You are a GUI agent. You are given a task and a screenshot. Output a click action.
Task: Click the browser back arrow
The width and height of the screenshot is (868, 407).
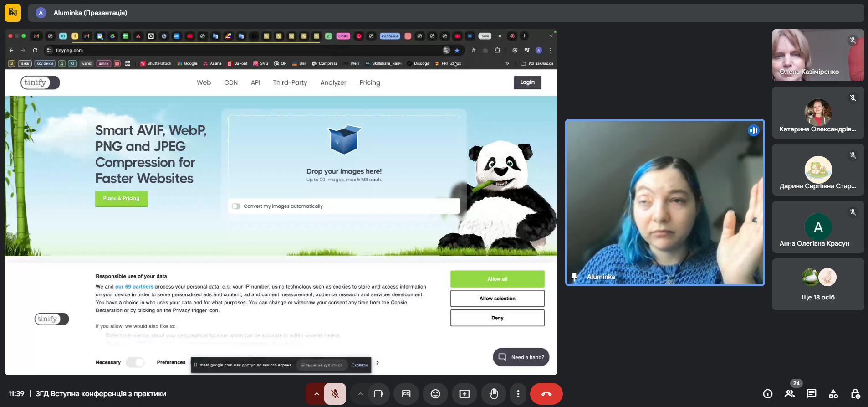pos(11,50)
